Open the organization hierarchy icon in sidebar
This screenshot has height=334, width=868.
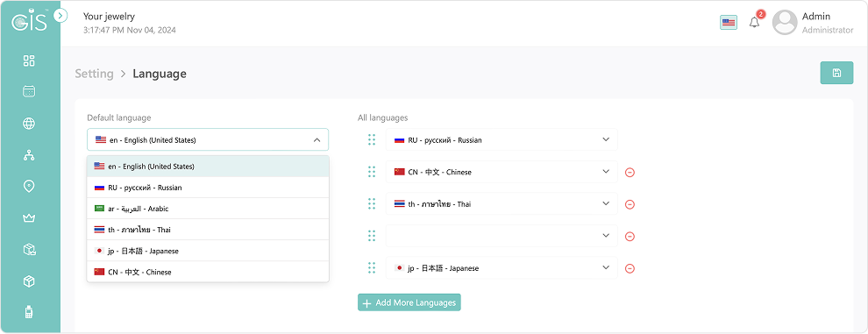pos(29,155)
